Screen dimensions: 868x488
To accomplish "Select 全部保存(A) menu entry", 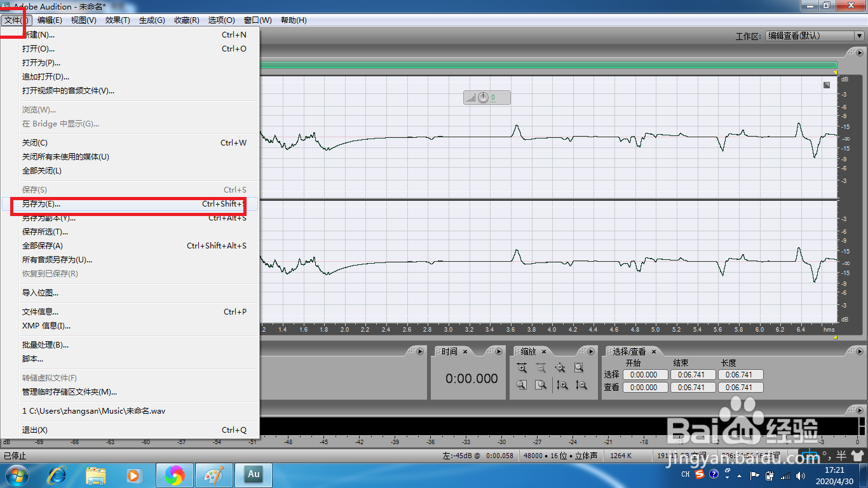I will pos(130,246).
